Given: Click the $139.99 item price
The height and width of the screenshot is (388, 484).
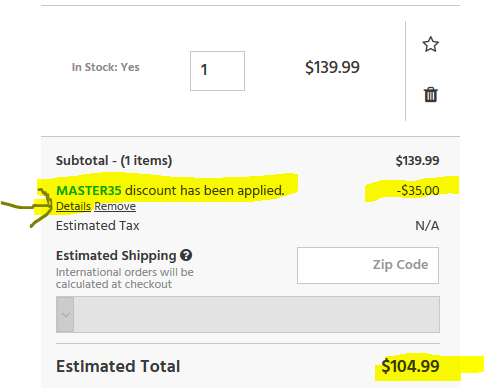Looking at the screenshot, I should tap(332, 67).
